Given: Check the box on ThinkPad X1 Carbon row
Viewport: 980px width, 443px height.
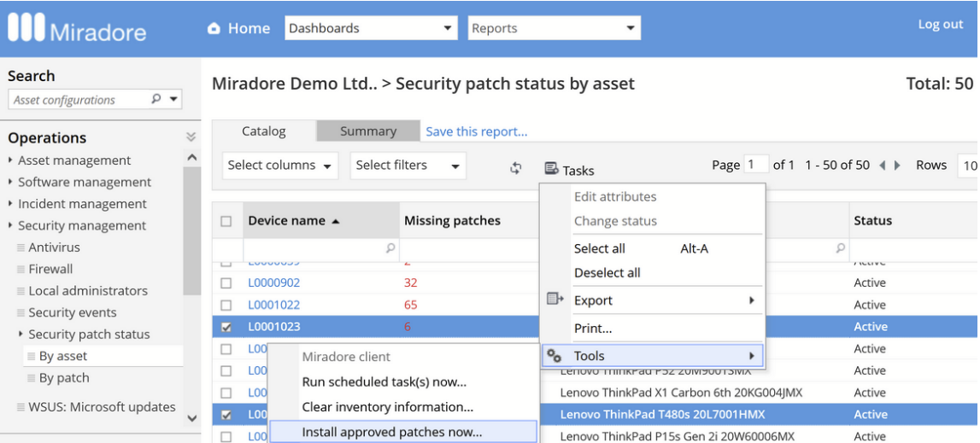Looking at the screenshot, I should click(226, 393).
